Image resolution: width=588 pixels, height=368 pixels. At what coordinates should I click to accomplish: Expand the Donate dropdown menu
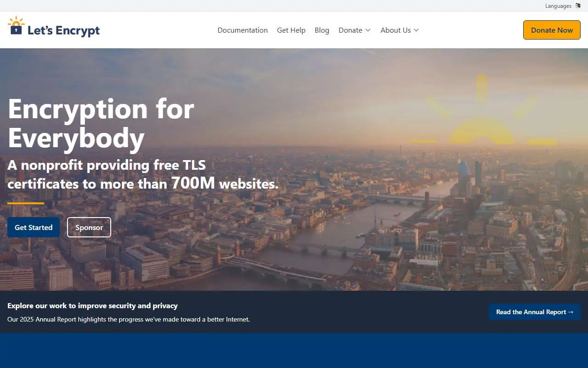pos(355,30)
